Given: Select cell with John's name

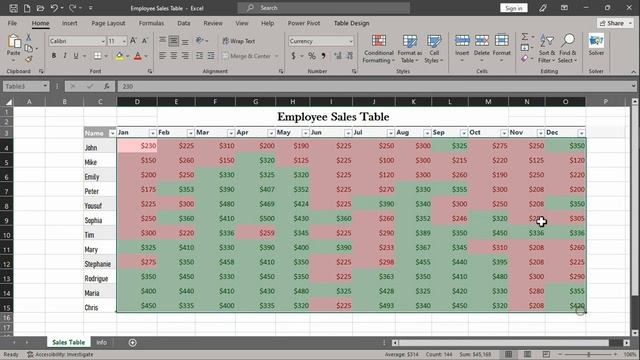Looking at the screenshot, I should (100, 147).
